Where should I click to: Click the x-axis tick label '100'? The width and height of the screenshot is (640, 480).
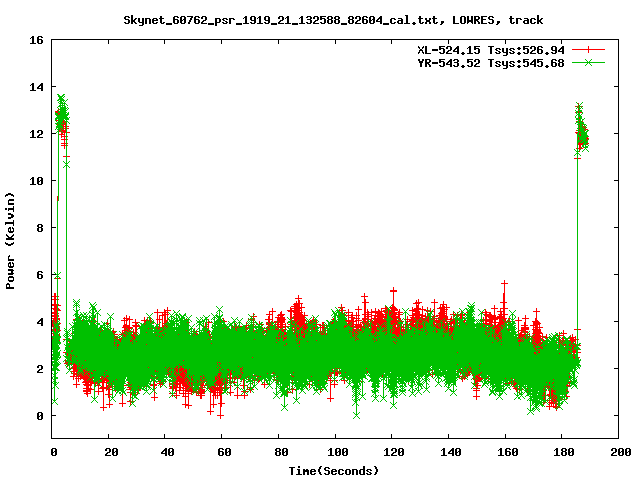tap(338, 452)
